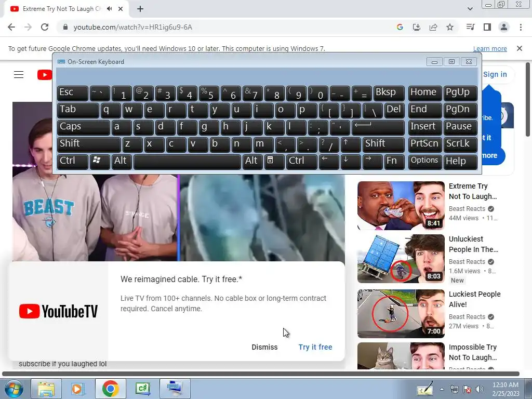Choose Try it free on YouTube TV promo
532x399 pixels.
pyautogui.click(x=315, y=347)
